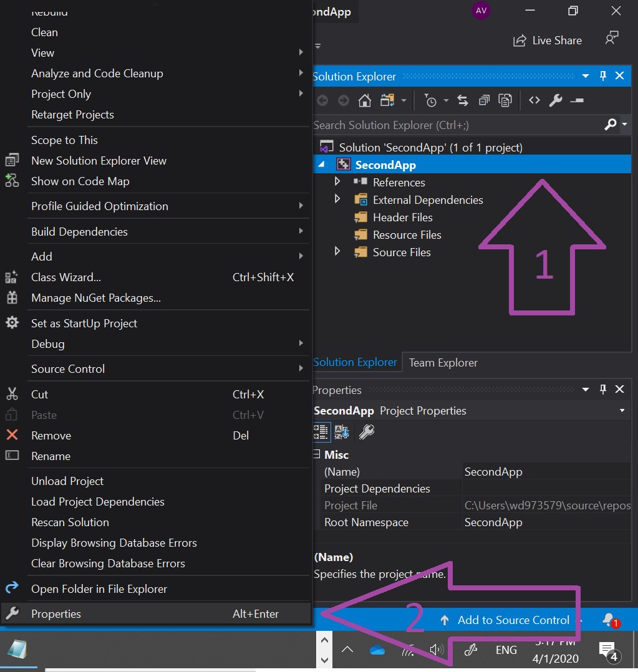Click the Show All Files icon

(505, 101)
